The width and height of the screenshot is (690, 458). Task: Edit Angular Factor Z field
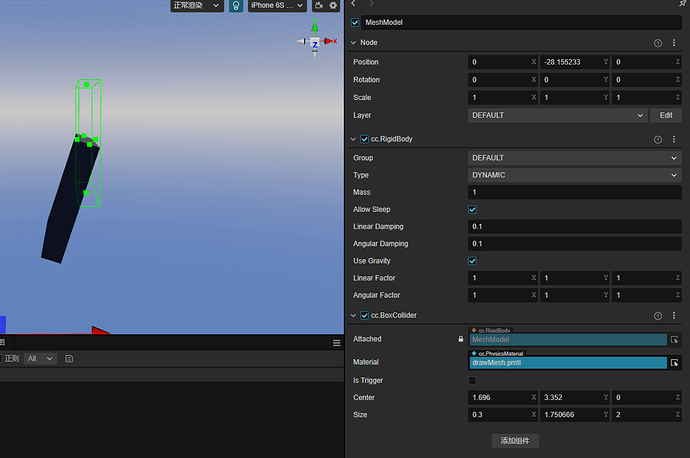click(646, 295)
